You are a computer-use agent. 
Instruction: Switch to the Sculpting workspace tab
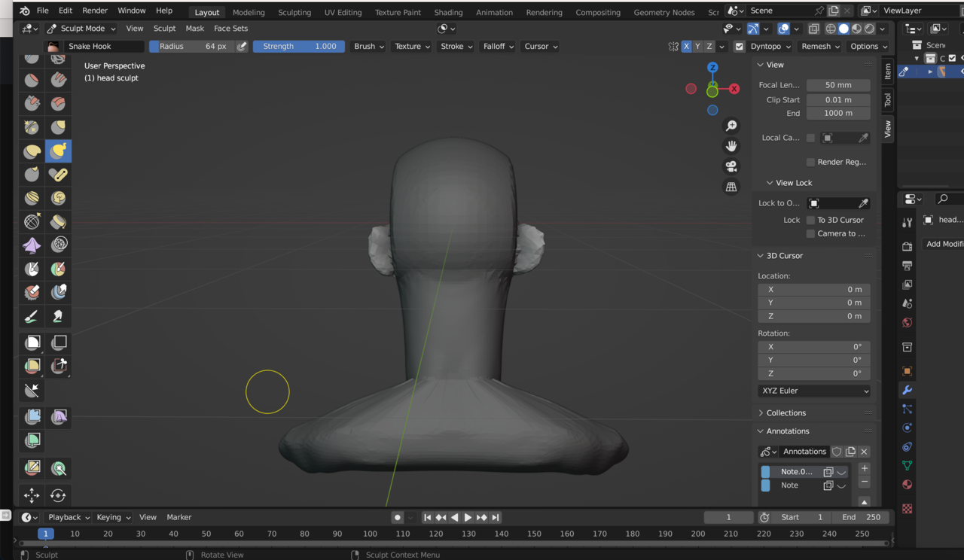pos(294,12)
